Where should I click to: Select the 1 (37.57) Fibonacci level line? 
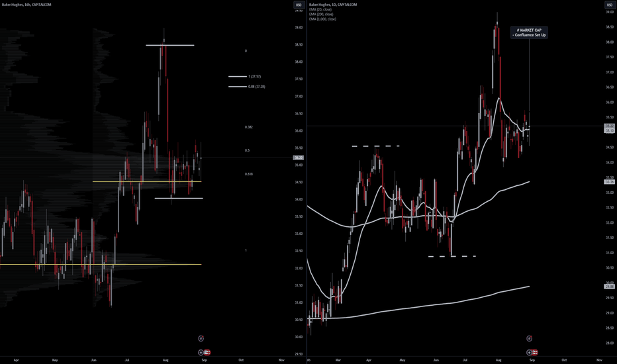(x=238, y=76)
